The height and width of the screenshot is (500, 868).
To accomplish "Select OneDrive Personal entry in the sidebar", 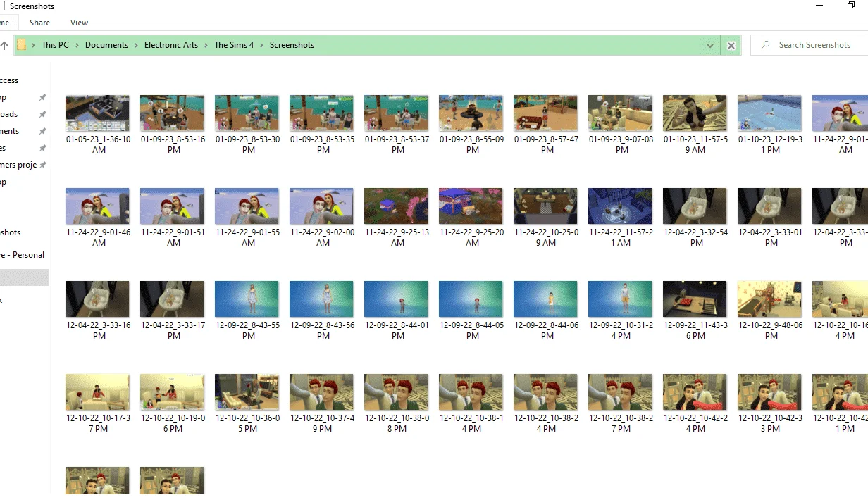I will click(23, 255).
